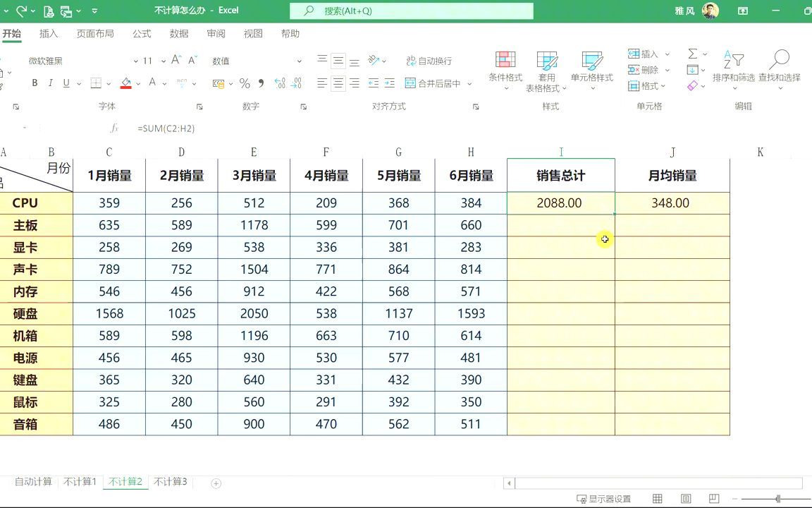Open the 条件格式 conditional formatting menu
Viewport: 812px width, 508px height.
[x=505, y=67]
